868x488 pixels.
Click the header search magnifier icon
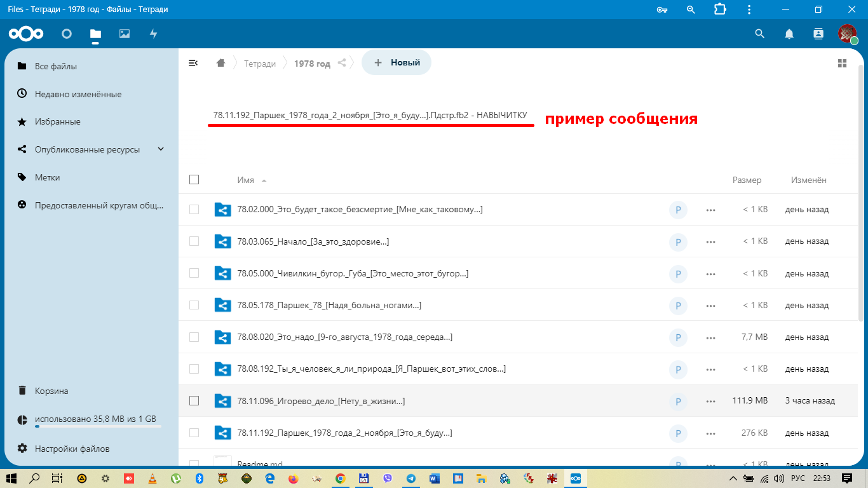click(759, 34)
